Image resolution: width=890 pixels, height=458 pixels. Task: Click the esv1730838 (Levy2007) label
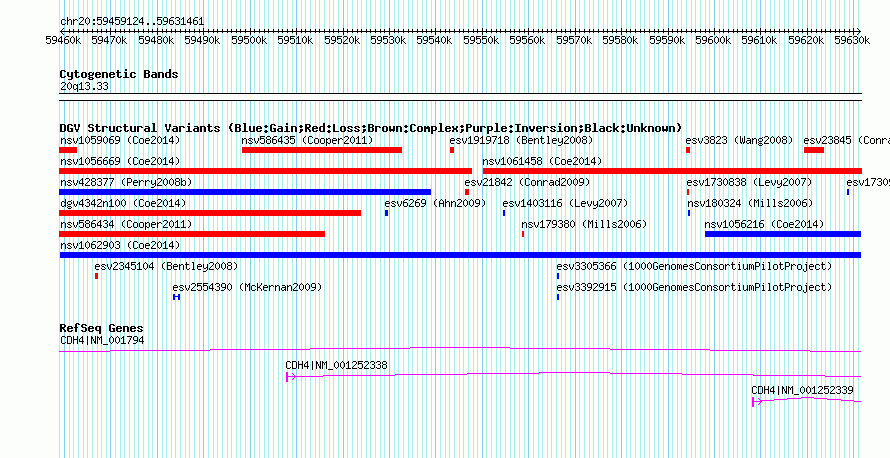pyautogui.click(x=749, y=182)
